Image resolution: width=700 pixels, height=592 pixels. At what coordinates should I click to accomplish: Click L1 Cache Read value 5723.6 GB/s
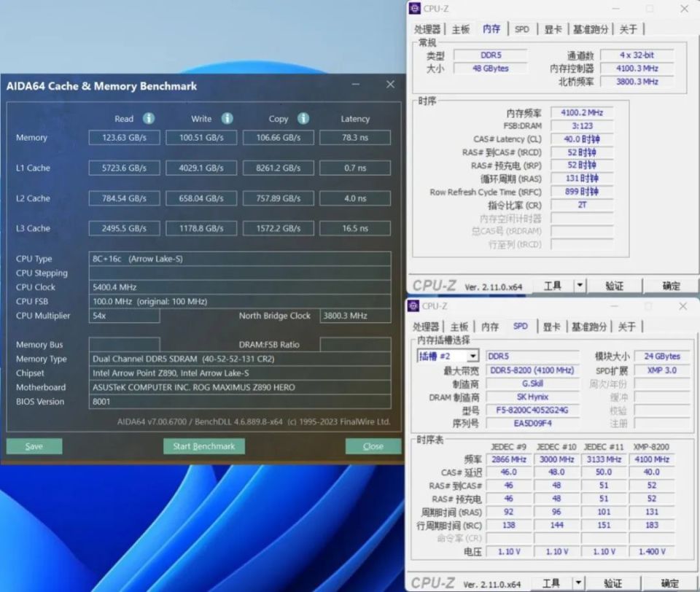tap(124, 168)
